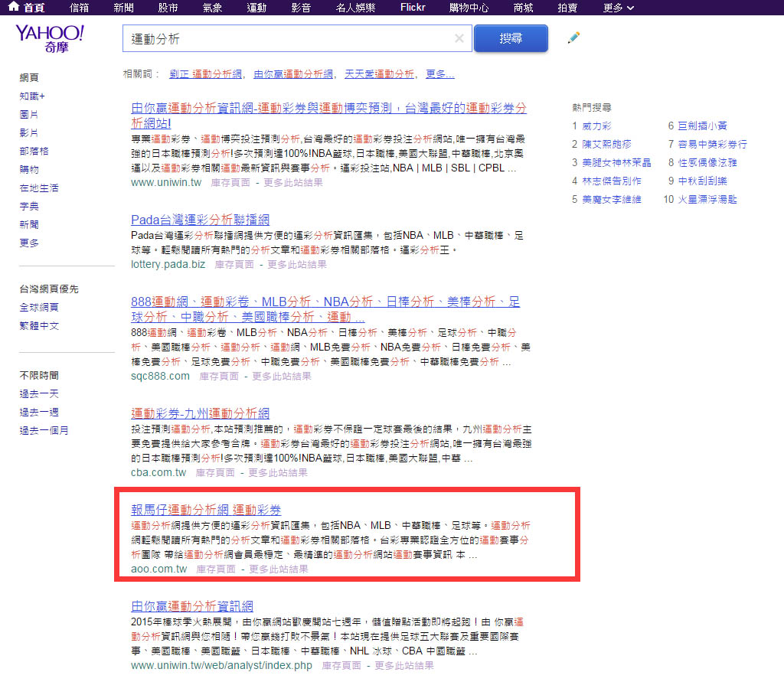Open the Pada台灣運彩分析聯播網 result
The image size is (784, 695).
tap(200, 220)
